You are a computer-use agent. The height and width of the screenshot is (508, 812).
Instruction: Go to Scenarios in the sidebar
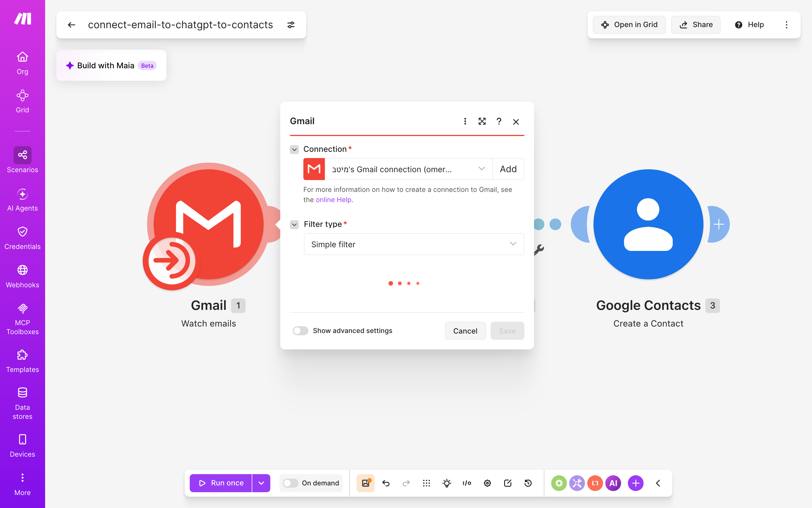23,160
